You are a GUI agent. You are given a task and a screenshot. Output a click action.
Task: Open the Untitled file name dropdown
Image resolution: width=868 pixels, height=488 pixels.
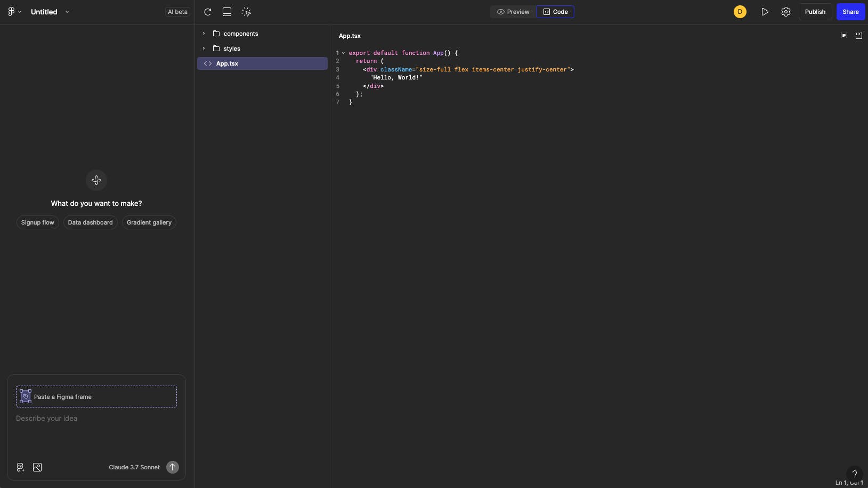pos(67,12)
